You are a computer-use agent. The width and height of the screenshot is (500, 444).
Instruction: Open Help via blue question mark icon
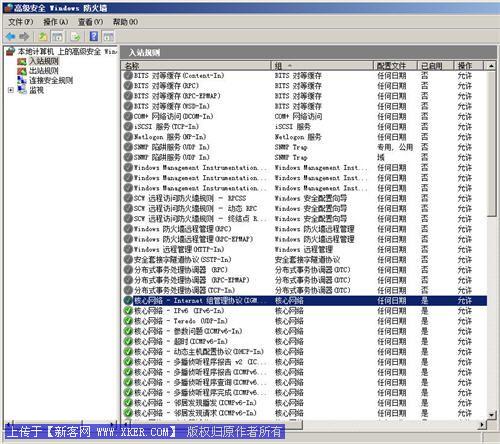tap(94, 36)
